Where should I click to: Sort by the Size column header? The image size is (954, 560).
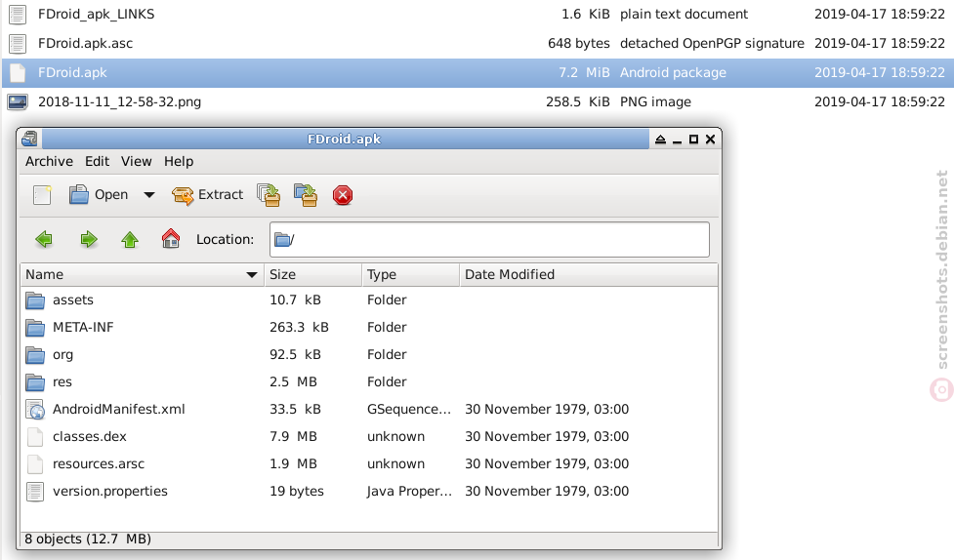(313, 275)
